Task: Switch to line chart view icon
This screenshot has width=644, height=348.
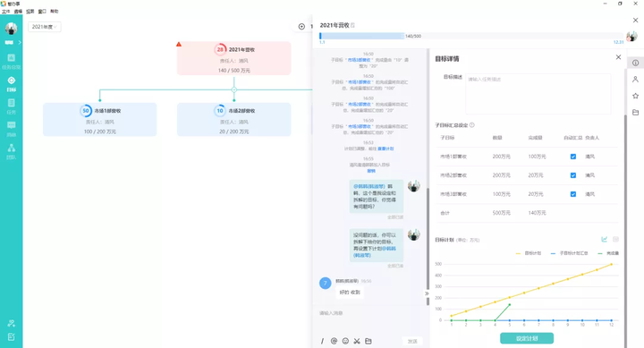Action: click(604, 239)
